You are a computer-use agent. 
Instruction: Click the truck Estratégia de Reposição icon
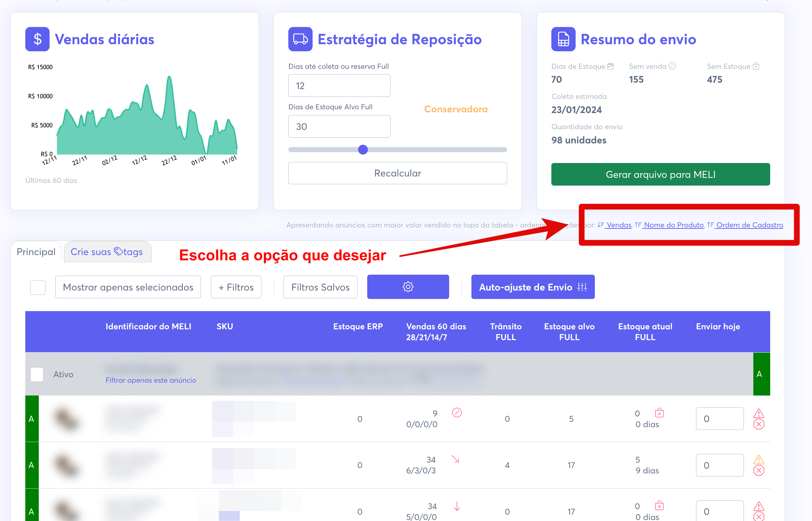click(300, 39)
